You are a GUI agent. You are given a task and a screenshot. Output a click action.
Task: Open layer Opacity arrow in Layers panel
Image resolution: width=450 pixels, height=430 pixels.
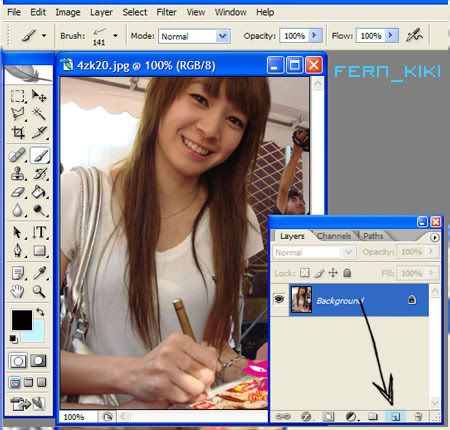[431, 251]
